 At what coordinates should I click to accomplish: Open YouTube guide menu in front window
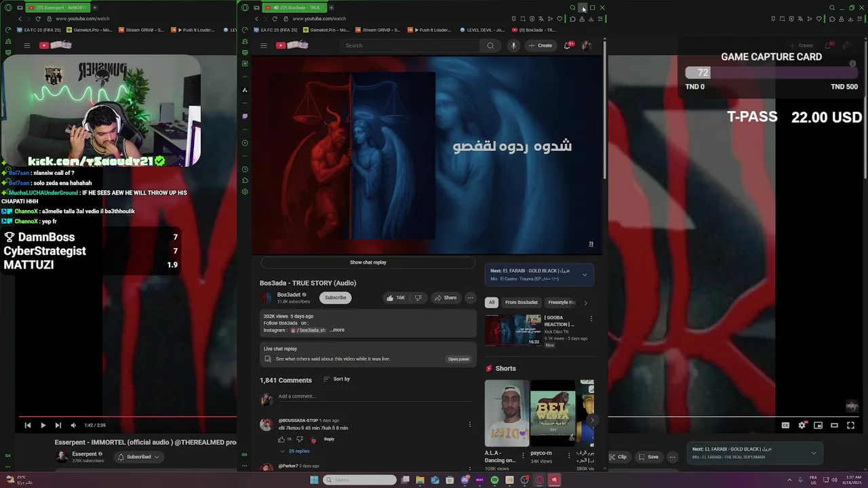[x=264, y=45]
